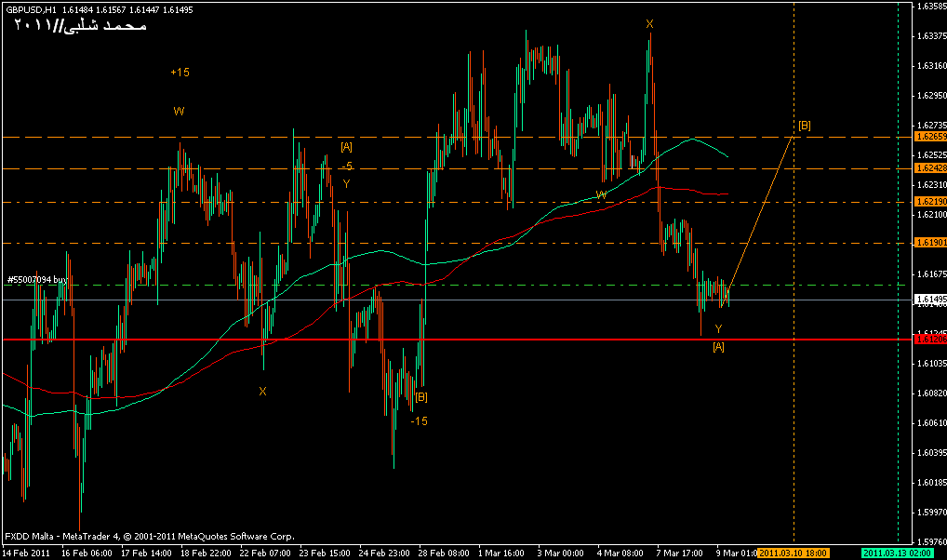Screen dimensions: 947x560
Task: Click the green 2011.03.13 02:00 time marker
Action: [898, 553]
